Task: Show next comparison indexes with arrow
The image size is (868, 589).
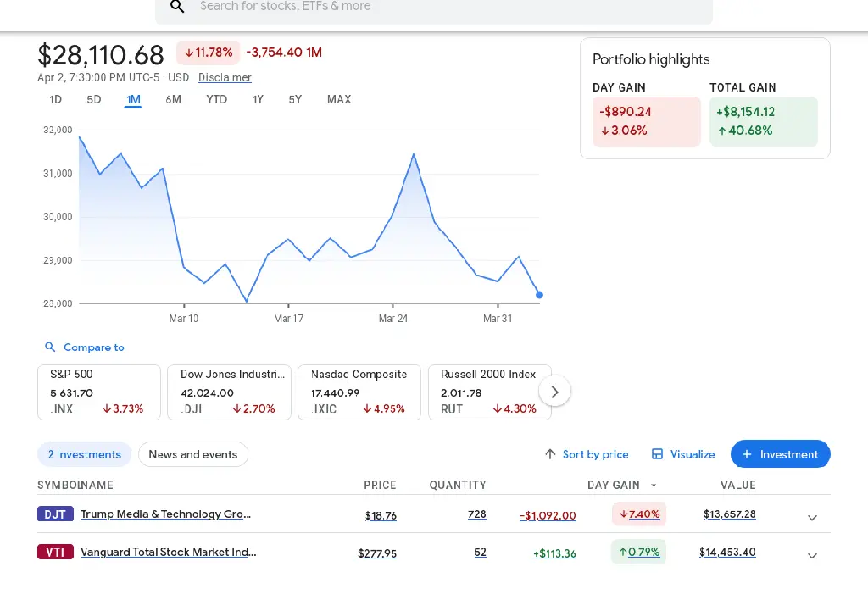Action: [x=554, y=392]
